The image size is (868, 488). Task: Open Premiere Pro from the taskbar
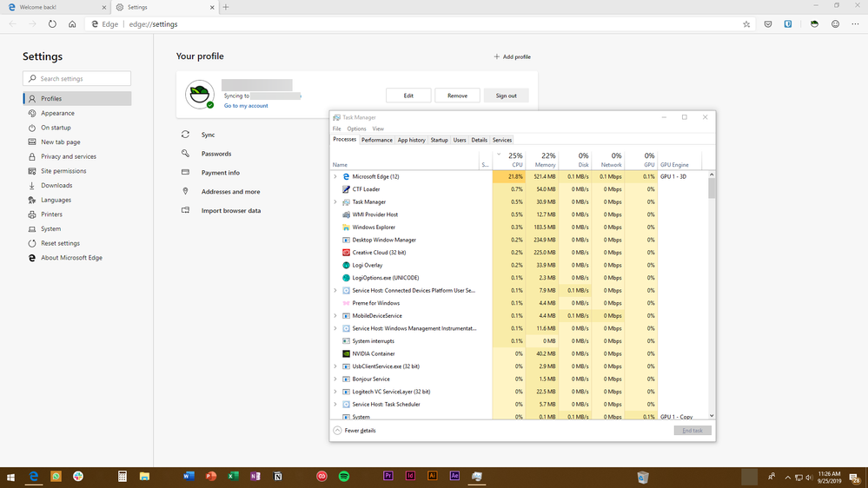(388, 477)
